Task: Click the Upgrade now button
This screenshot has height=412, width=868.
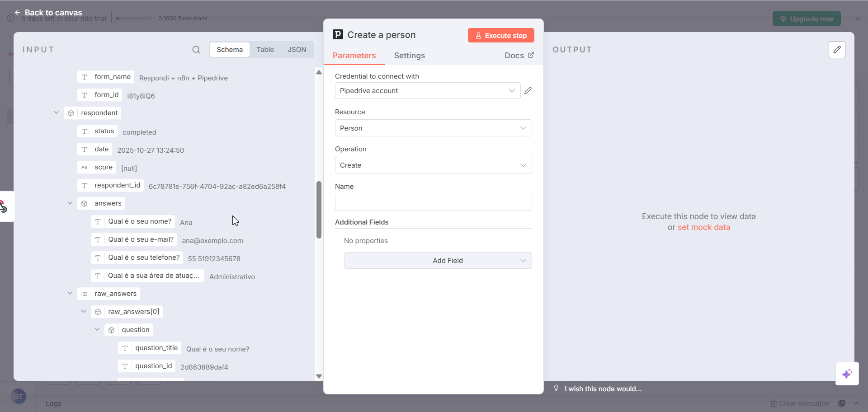Action: point(807,19)
